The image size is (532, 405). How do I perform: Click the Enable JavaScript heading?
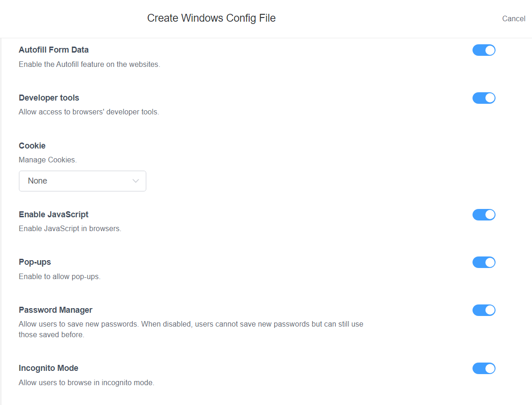tap(53, 214)
